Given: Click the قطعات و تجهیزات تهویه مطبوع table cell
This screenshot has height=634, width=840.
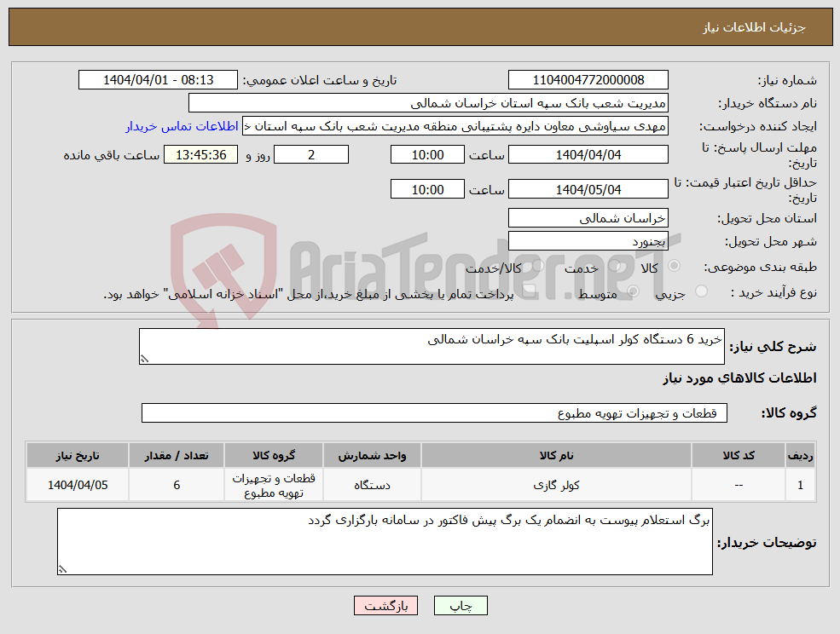Looking at the screenshot, I should point(274,485).
